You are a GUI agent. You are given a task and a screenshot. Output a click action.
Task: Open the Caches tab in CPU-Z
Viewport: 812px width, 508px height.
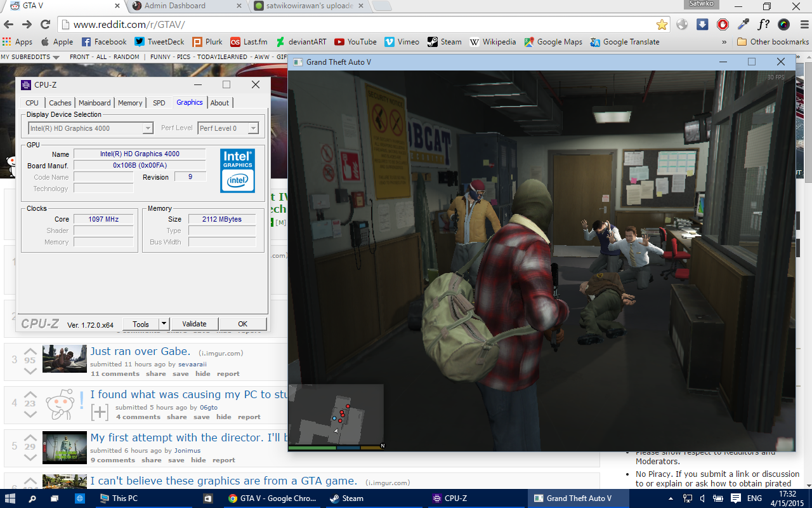(x=60, y=103)
